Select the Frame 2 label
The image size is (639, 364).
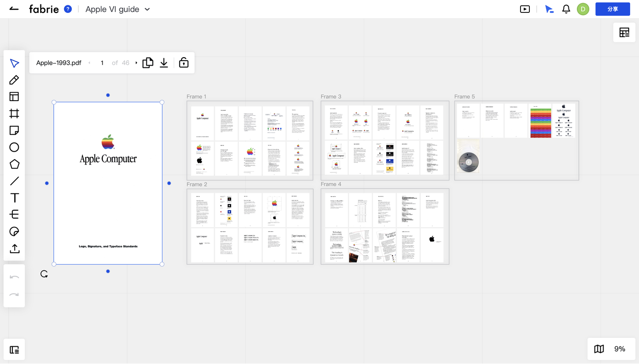pyautogui.click(x=197, y=184)
